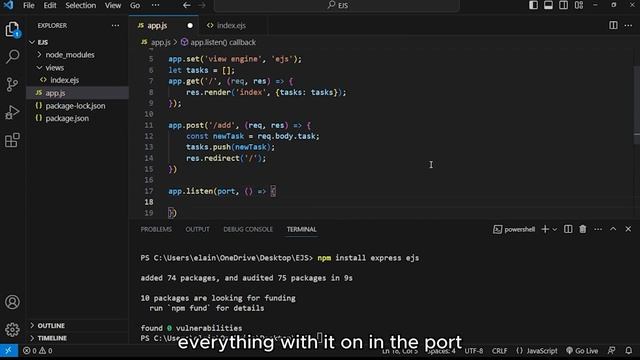Split the terminal panel

coord(568,229)
